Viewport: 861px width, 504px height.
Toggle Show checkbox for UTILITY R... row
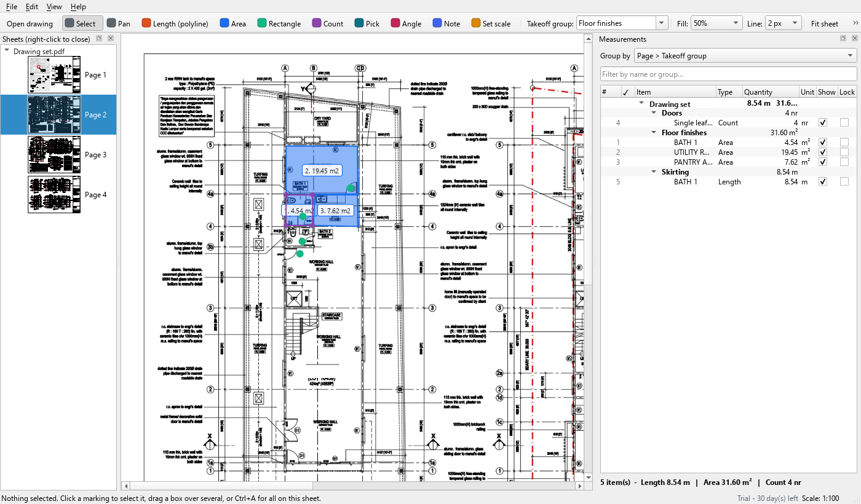823,152
